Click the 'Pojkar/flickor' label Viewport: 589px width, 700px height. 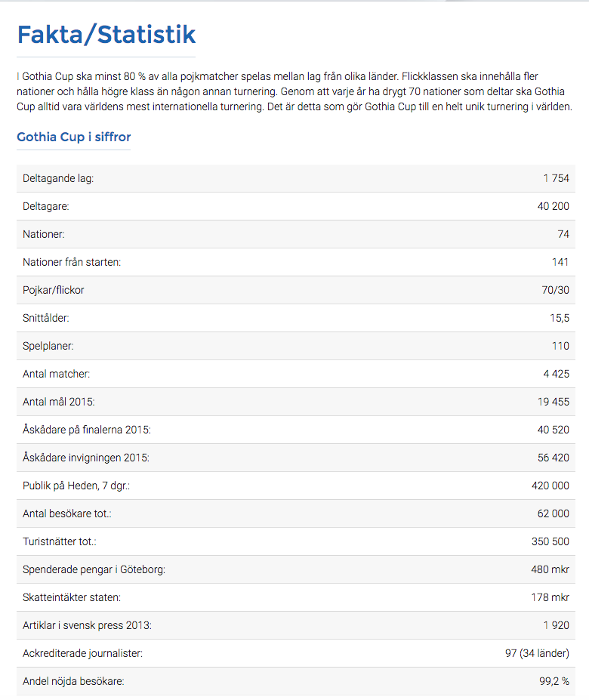[53, 290]
